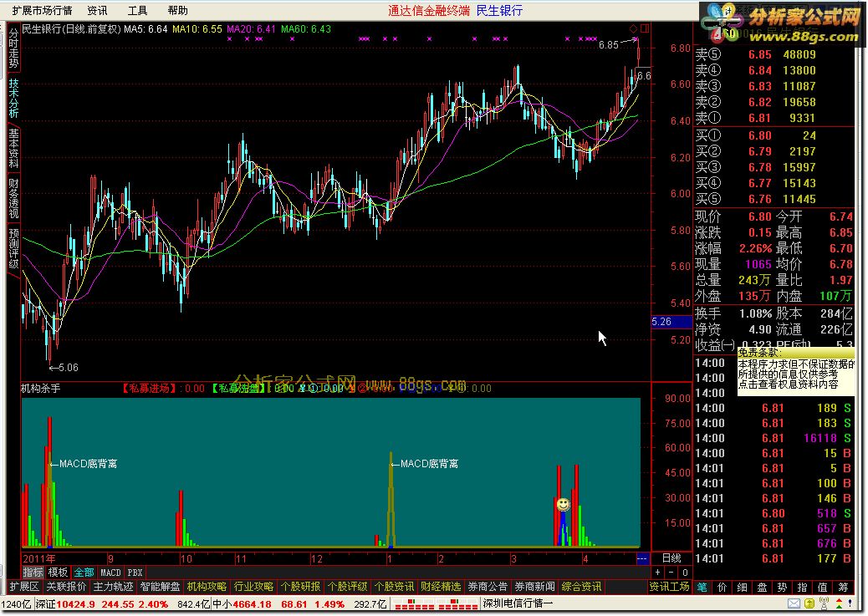The height and width of the screenshot is (616, 868).
Task: Open 个股评级 info tab
Action: click(347, 587)
